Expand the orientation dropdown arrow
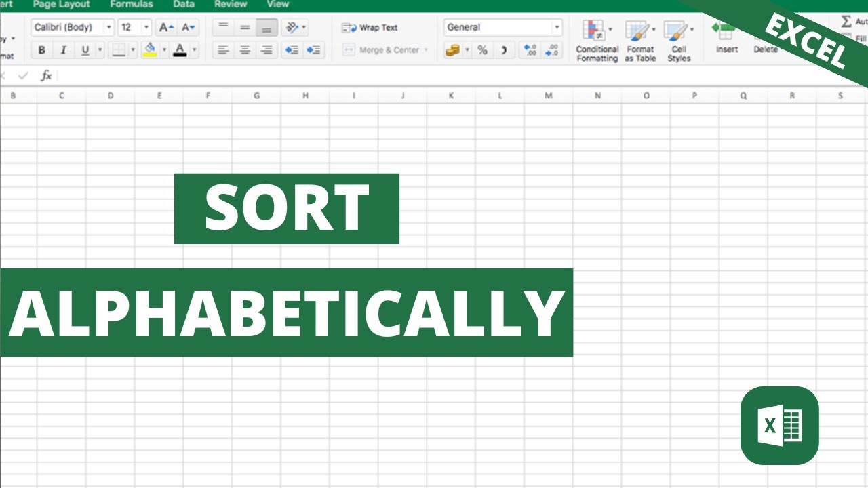This screenshot has height=488, width=868. [304, 28]
